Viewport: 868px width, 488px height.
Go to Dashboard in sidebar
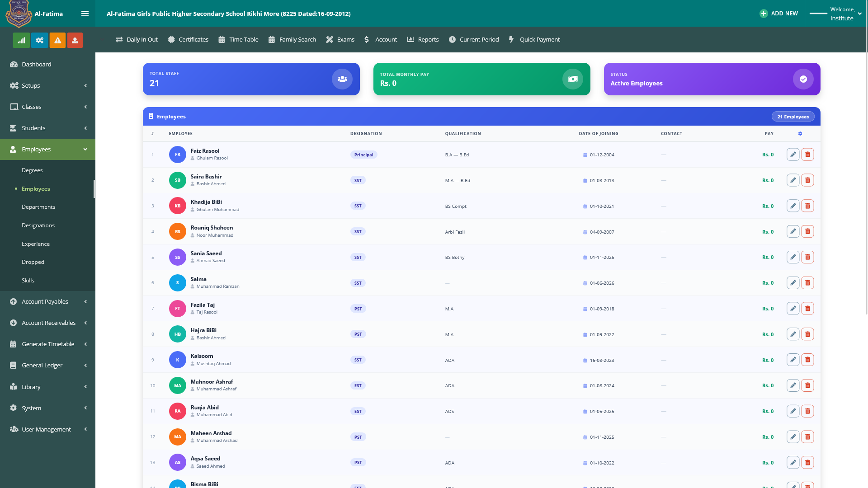pyautogui.click(x=47, y=64)
